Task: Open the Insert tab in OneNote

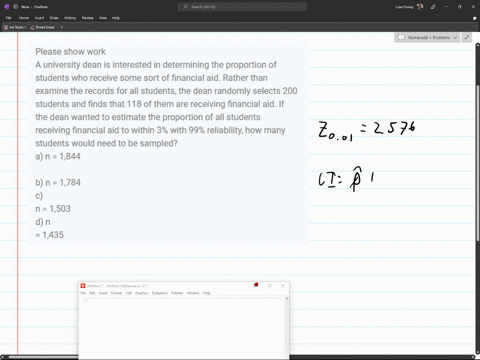Action: click(x=39, y=18)
